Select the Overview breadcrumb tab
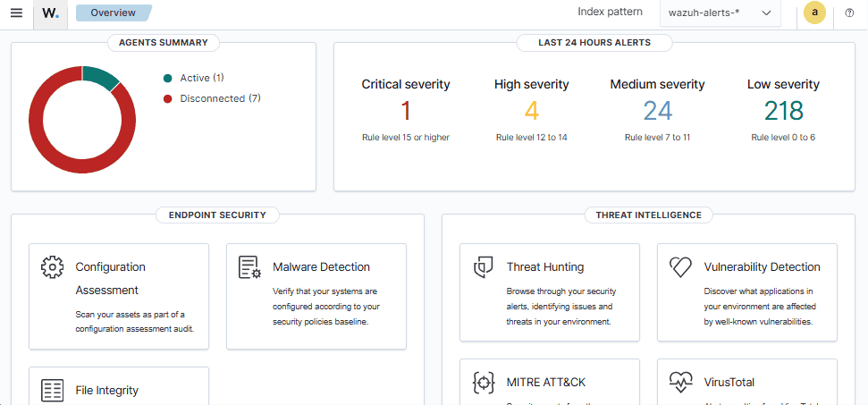The width and height of the screenshot is (868, 405). (x=114, y=13)
